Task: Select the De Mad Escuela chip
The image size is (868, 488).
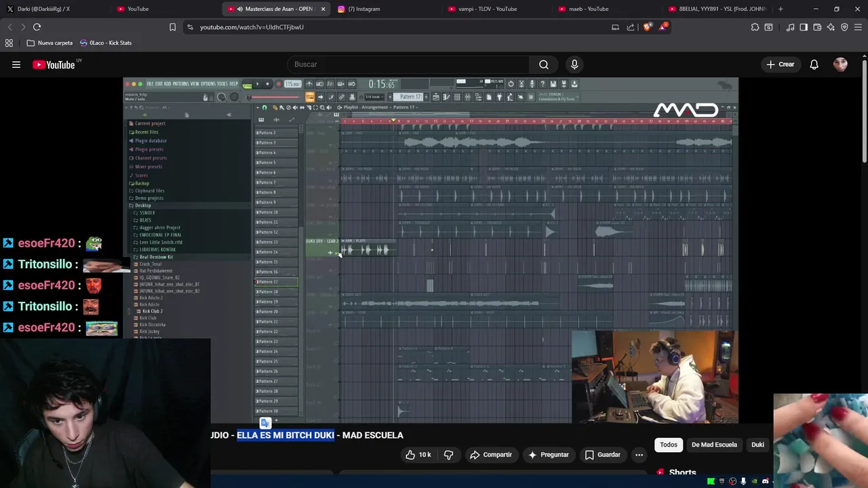Action: coord(714,445)
